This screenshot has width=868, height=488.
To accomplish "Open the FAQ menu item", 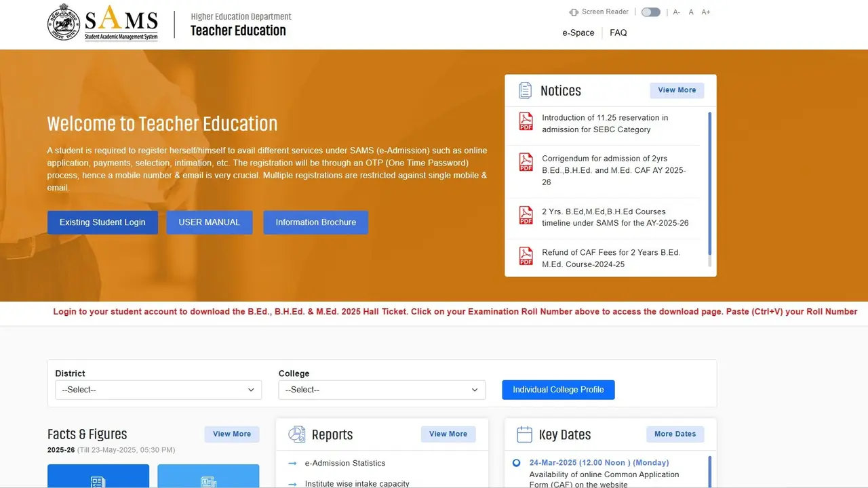I will [x=618, y=33].
